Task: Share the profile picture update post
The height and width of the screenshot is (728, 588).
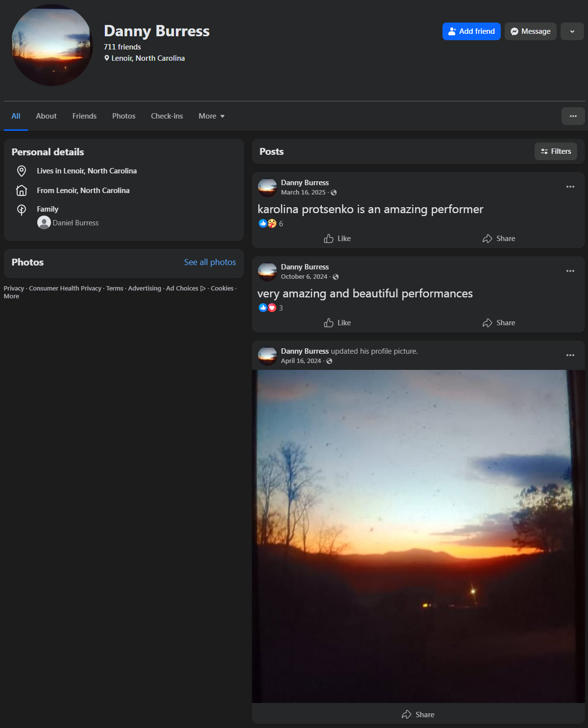Action: (418, 714)
